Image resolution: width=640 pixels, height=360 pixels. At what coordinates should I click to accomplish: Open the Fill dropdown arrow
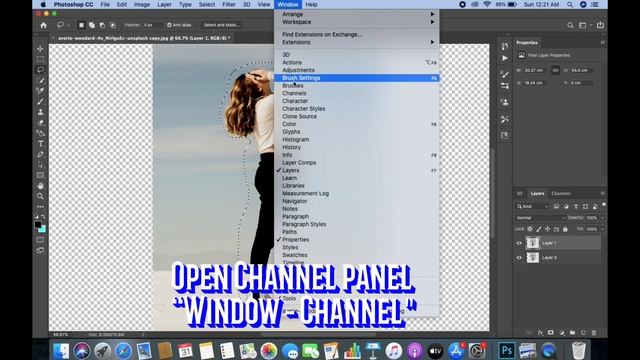pyautogui.click(x=602, y=229)
